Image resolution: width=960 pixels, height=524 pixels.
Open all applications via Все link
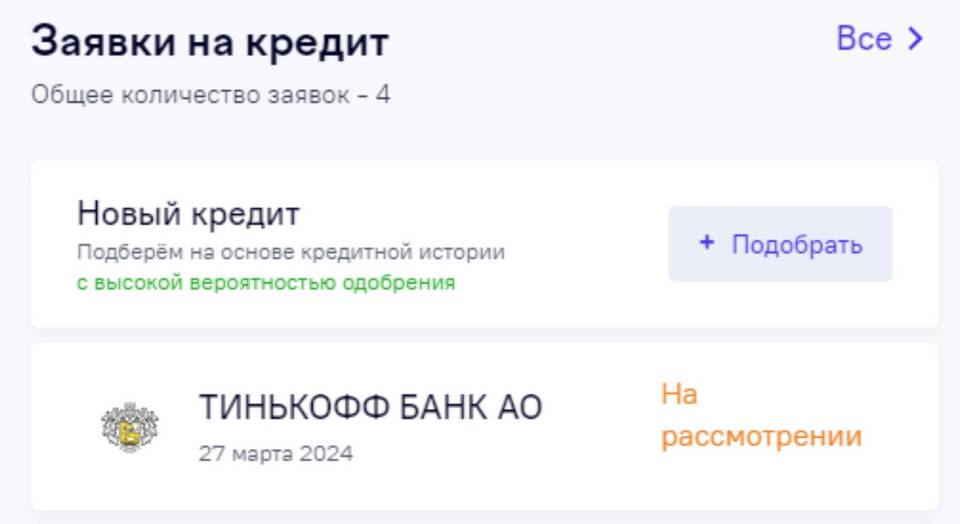click(x=879, y=39)
